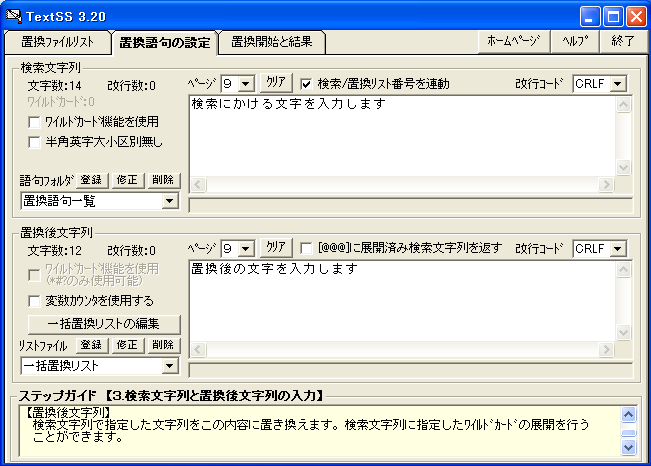Click search text area scroll right arrow
651x466 pixels.
tap(606, 184)
